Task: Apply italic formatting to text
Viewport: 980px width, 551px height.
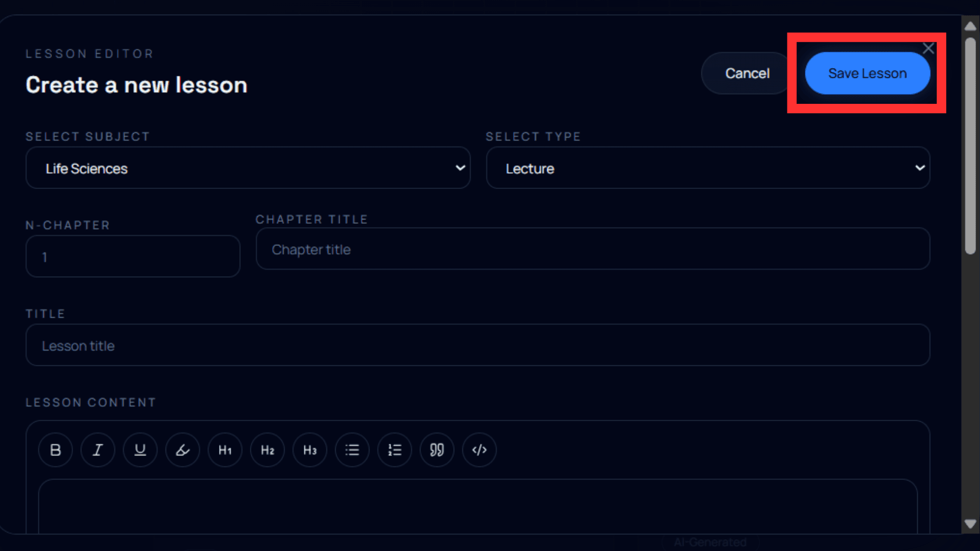Action: point(98,450)
